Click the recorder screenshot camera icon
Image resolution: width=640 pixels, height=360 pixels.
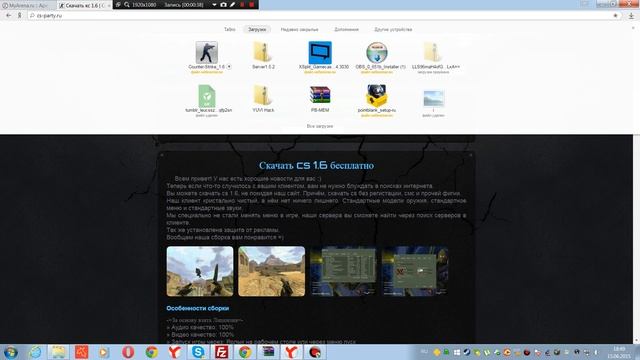pos(223,4)
